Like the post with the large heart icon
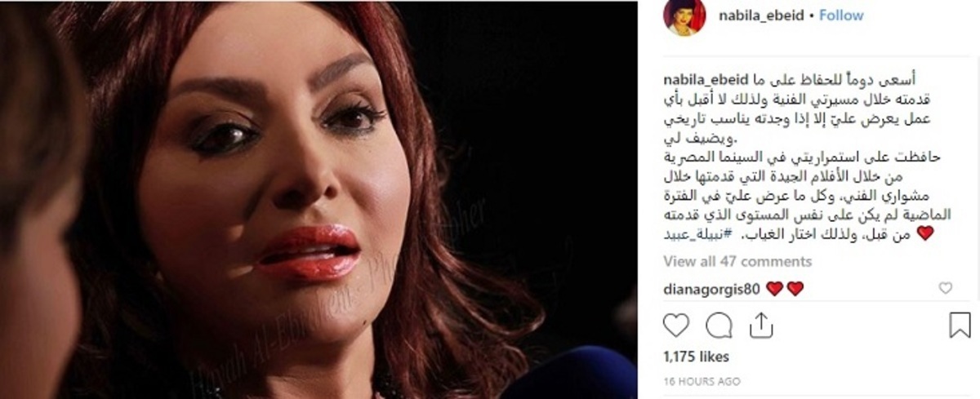This screenshot has width=980, height=399. [x=676, y=326]
